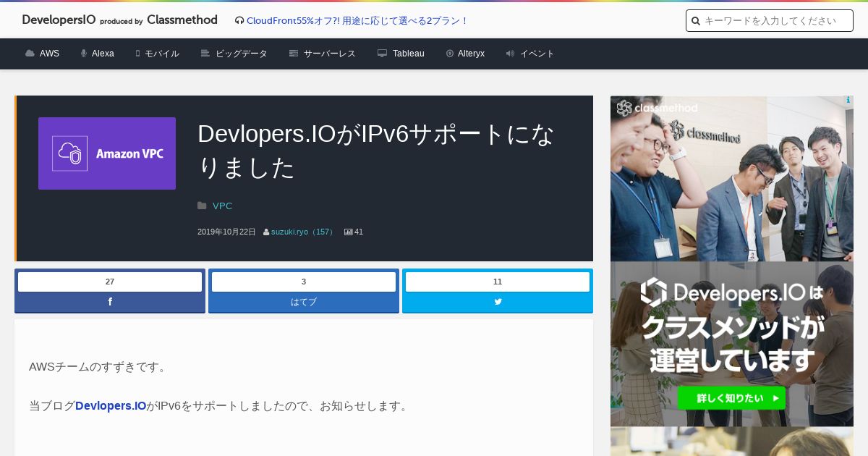The image size is (868, 456).
Task: Click the view count chart icon beside 41
Action: pyautogui.click(x=348, y=232)
